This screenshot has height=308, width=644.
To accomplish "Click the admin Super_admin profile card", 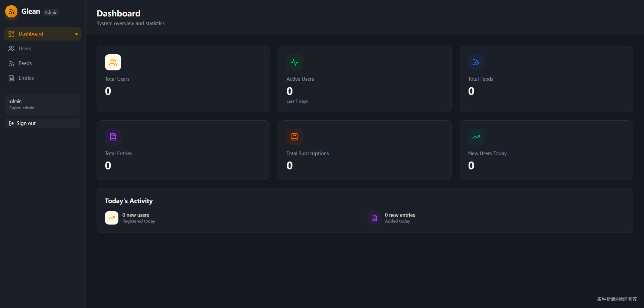I will point(43,105).
